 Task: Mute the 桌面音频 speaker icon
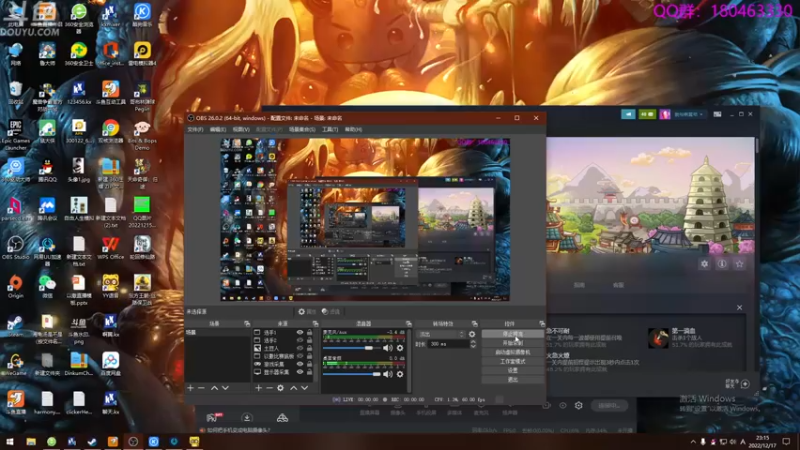click(388, 374)
